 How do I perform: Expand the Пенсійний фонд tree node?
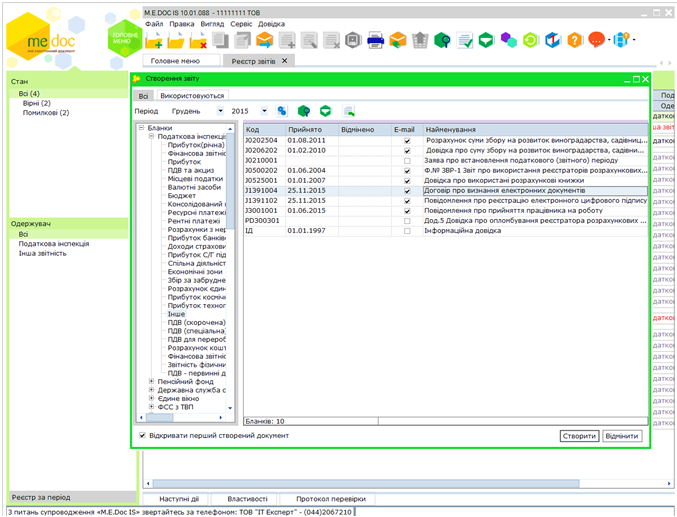pos(151,381)
